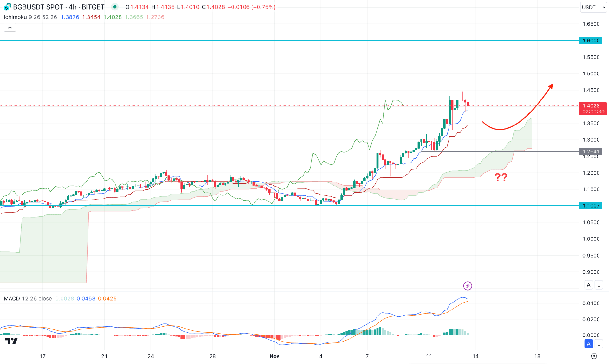Viewport: 609px width, 364px height.
Task: Click the −0.0106 (−0.75%) change value
Action: coord(252,7)
